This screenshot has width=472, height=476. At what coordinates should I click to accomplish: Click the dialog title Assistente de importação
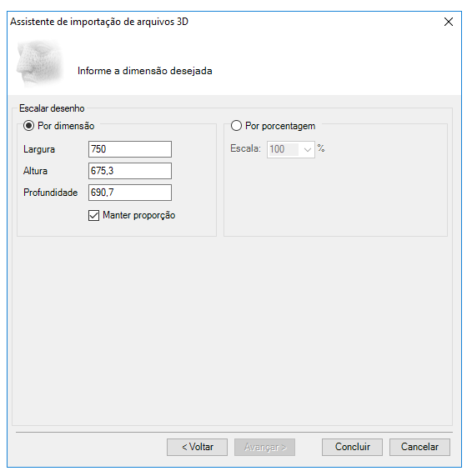pos(99,22)
